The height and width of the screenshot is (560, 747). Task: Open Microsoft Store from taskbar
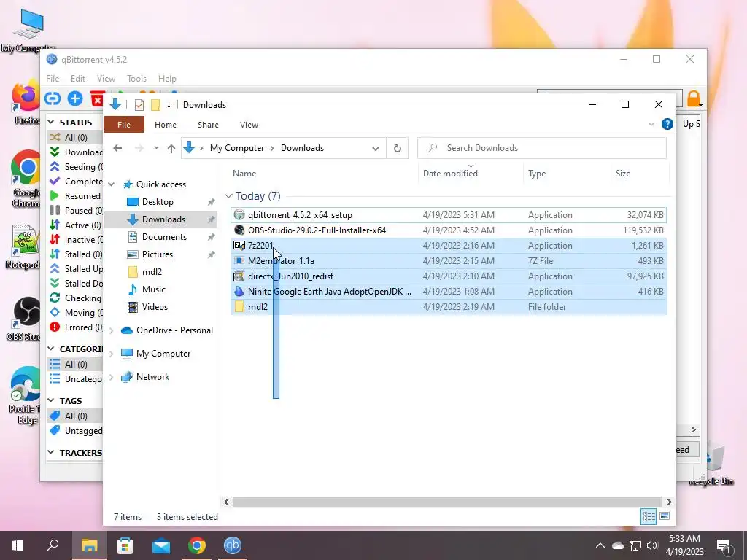(x=125, y=545)
